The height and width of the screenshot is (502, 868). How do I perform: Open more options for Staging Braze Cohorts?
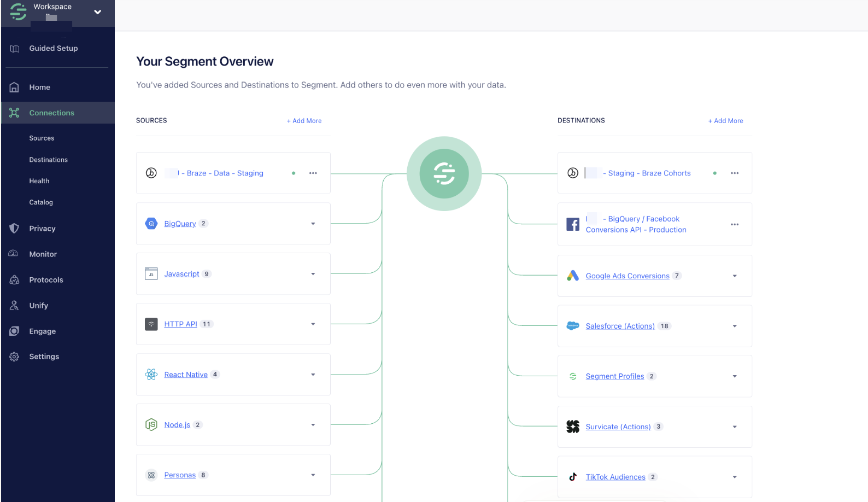coord(735,173)
